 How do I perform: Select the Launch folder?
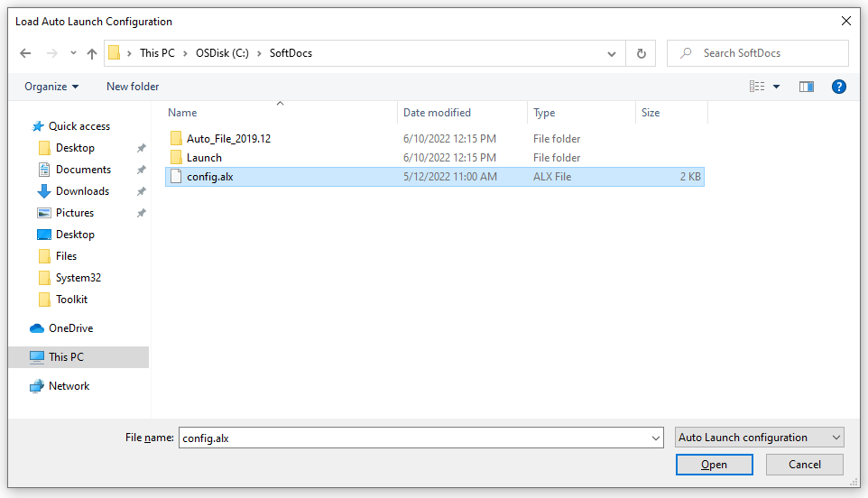coord(204,158)
